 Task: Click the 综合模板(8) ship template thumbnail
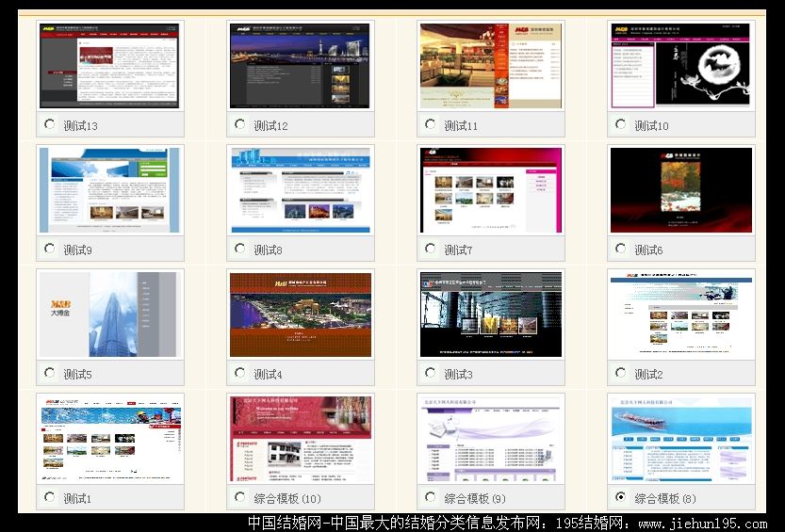point(680,439)
